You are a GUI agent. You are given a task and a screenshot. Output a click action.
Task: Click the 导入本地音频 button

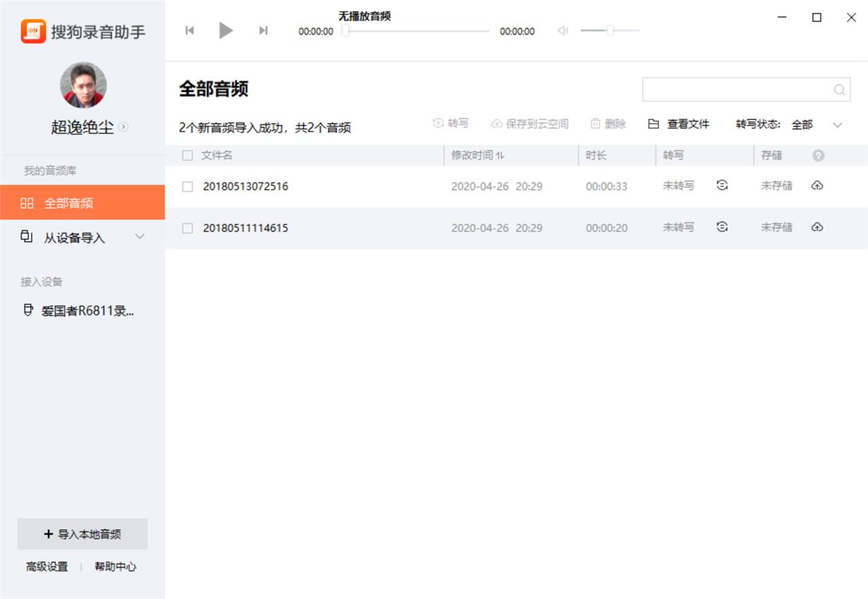(x=83, y=534)
